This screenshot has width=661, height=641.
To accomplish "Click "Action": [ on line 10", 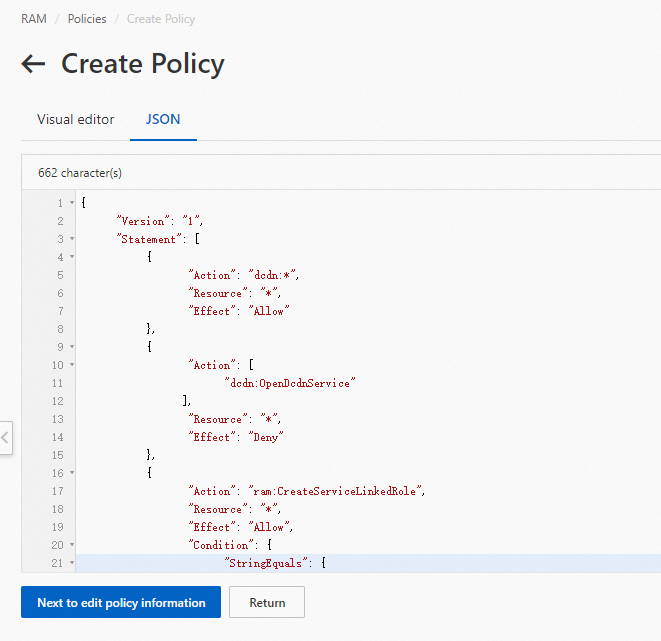I will click(221, 365).
